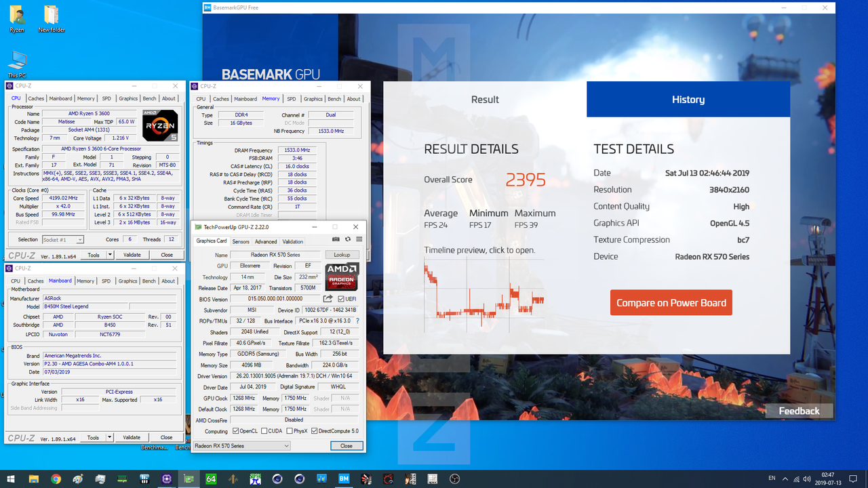Click the Lookup button in GPU-Z

(342, 255)
